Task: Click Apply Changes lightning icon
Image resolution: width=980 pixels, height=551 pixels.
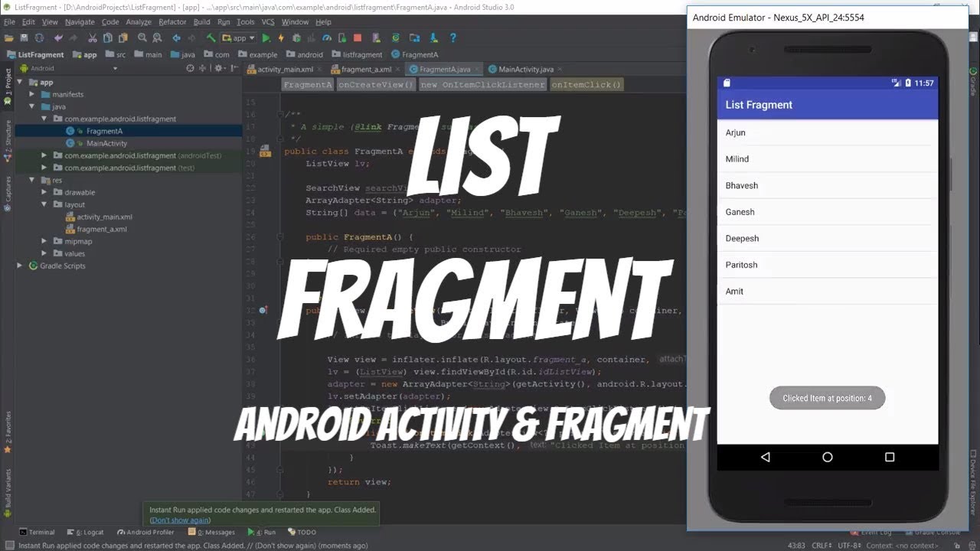Action: pos(281,37)
